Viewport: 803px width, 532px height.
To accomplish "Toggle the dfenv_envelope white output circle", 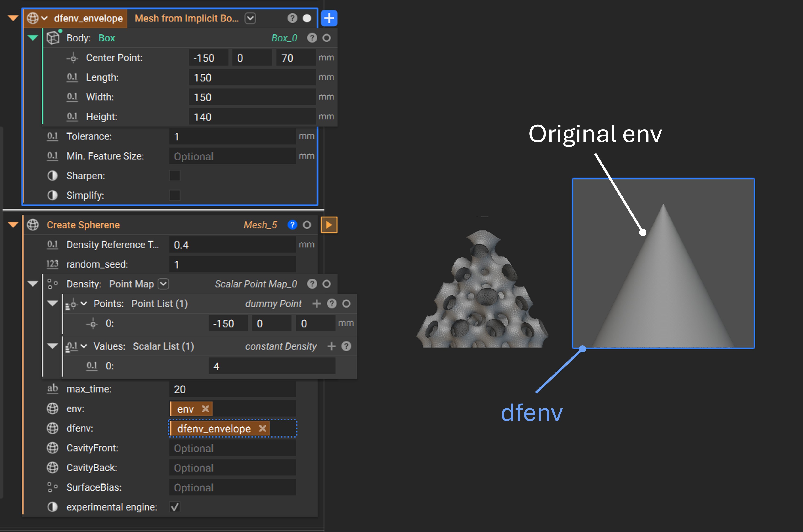I will (x=306, y=18).
